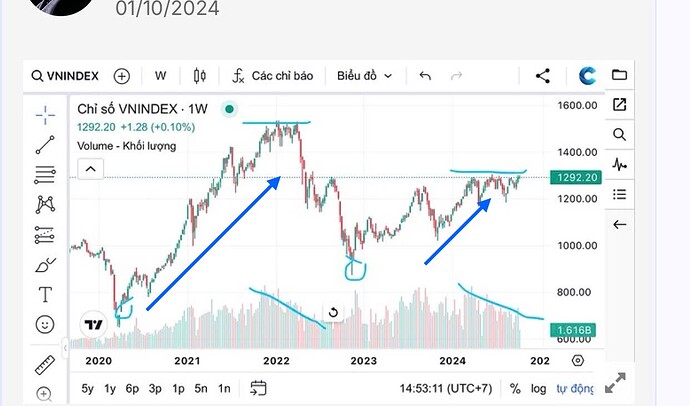Select the crosshair cursor tool
This screenshot has width=690, height=406.
click(45, 113)
